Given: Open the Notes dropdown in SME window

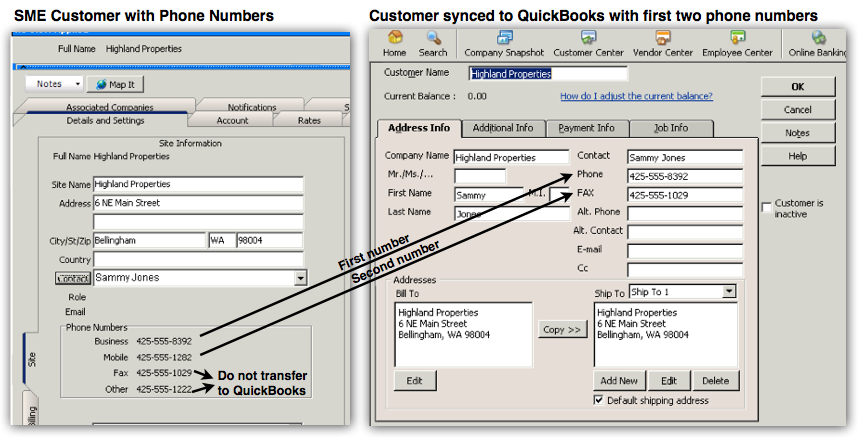Looking at the screenshot, I should tap(54, 84).
